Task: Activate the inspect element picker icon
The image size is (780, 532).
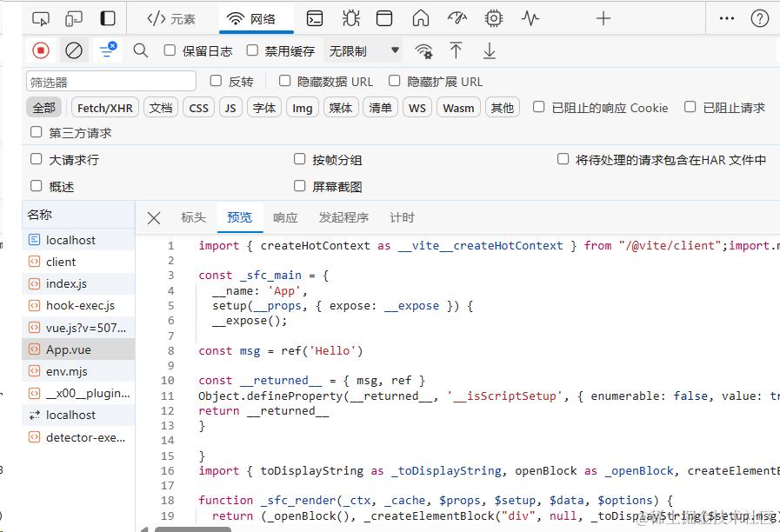Action: pyautogui.click(x=41, y=19)
